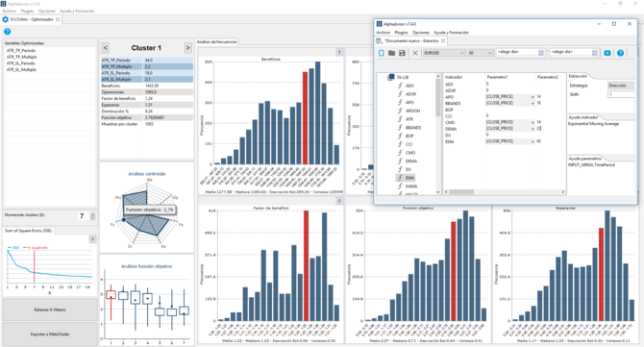Refresh the Factor de beneficio histogram

coord(339,201)
